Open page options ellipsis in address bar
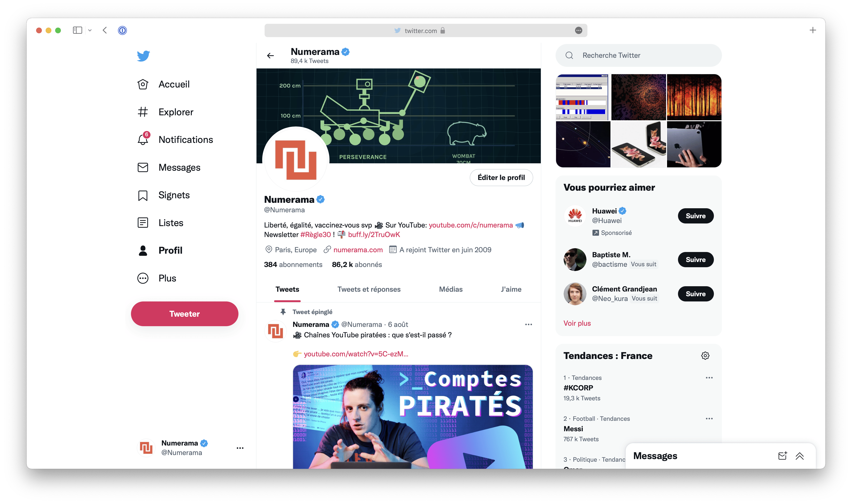The width and height of the screenshot is (852, 504). pyautogui.click(x=579, y=31)
